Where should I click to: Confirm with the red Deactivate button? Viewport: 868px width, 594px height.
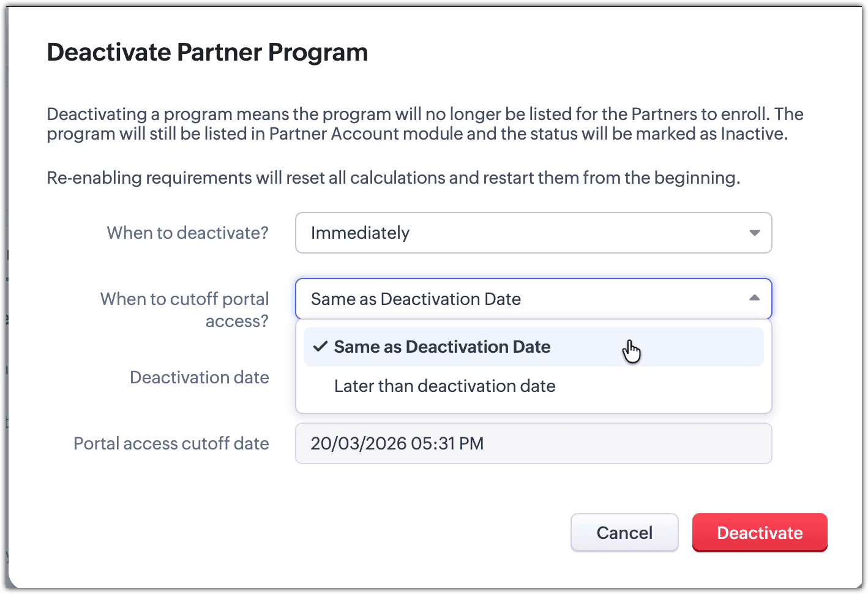760,533
